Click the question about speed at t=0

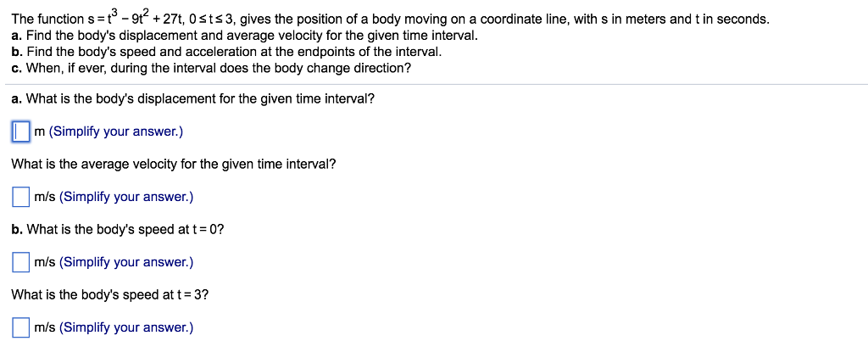pyautogui.click(x=118, y=229)
